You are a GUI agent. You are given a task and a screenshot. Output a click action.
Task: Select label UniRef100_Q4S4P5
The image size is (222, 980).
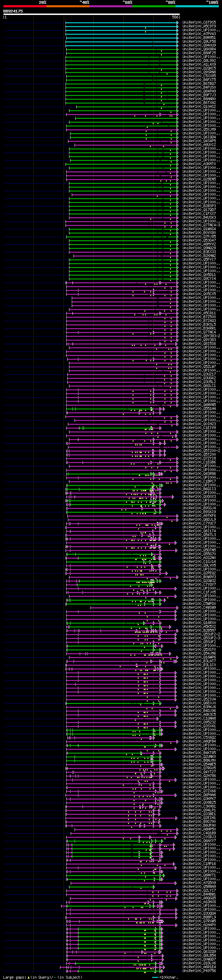click(199, 141)
